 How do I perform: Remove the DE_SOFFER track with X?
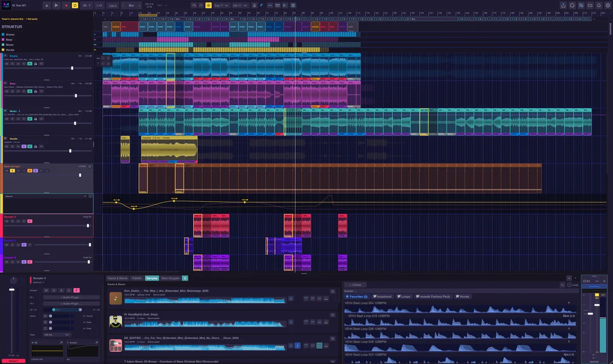(333, 339)
